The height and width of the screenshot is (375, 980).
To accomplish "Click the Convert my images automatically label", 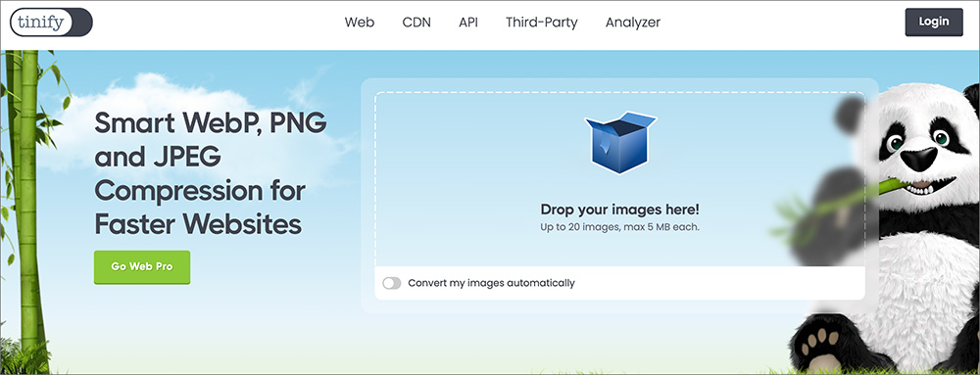I will [x=491, y=283].
